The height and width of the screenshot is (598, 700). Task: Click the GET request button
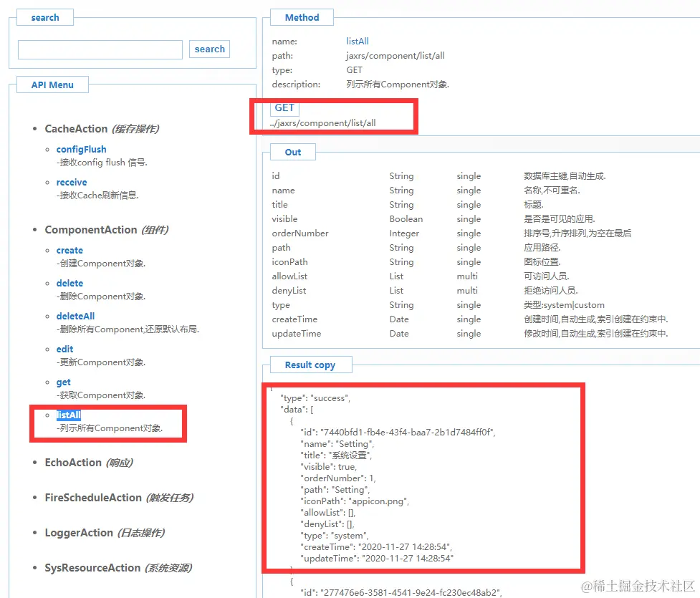284,108
